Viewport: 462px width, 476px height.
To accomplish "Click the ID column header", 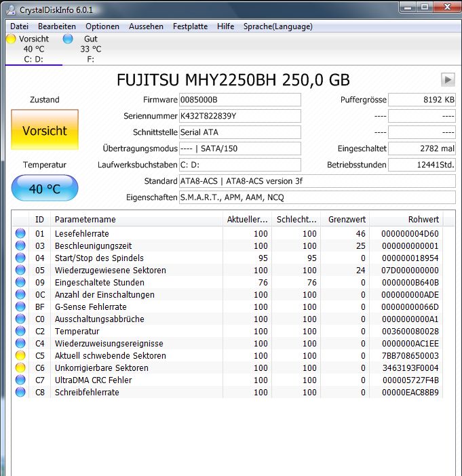I will coord(40,219).
